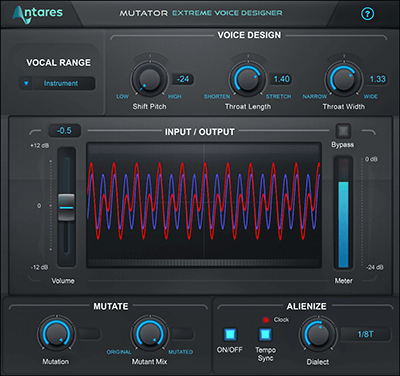Click the empty Mutant Mix value field
This screenshot has height=376, width=400.
[x=183, y=334]
